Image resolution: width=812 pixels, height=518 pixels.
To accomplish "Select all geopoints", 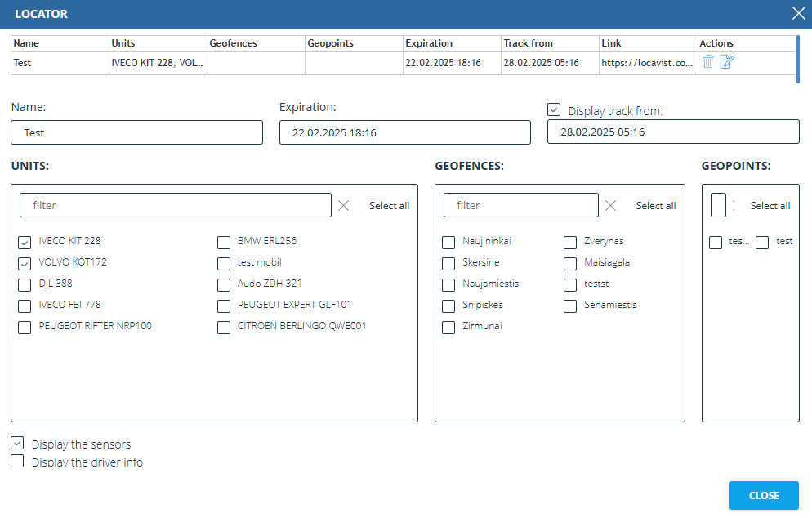I will [x=770, y=206].
